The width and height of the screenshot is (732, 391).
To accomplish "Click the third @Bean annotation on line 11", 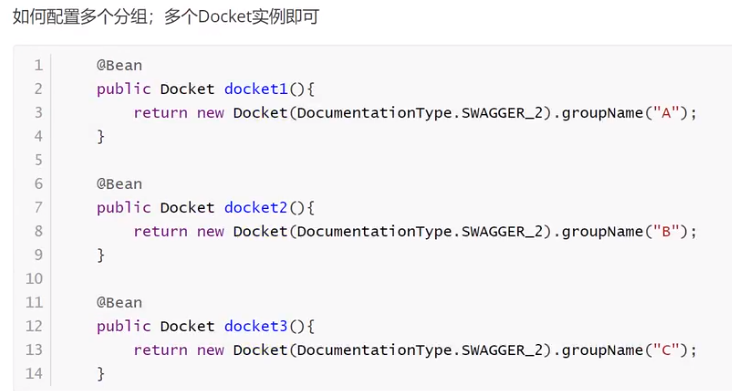I will click(119, 302).
